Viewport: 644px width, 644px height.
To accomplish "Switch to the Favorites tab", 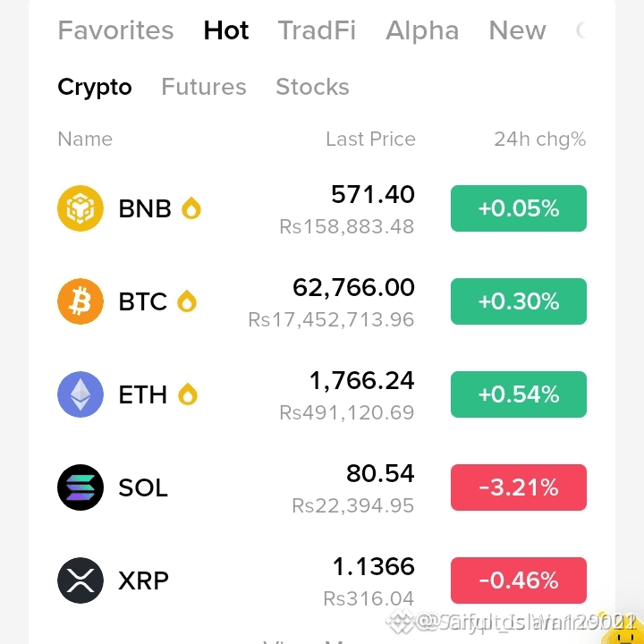I will pyautogui.click(x=115, y=30).
